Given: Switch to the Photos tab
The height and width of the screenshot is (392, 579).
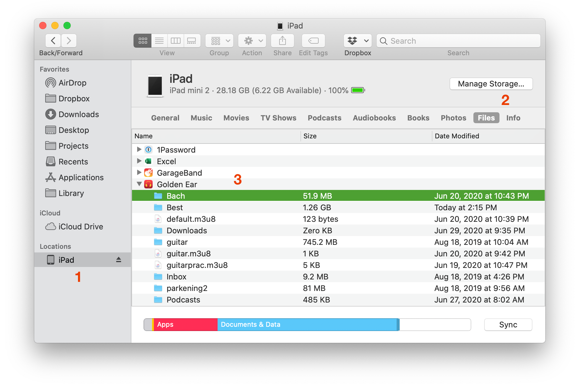Looking at the screenshot, I should [453, 118].
